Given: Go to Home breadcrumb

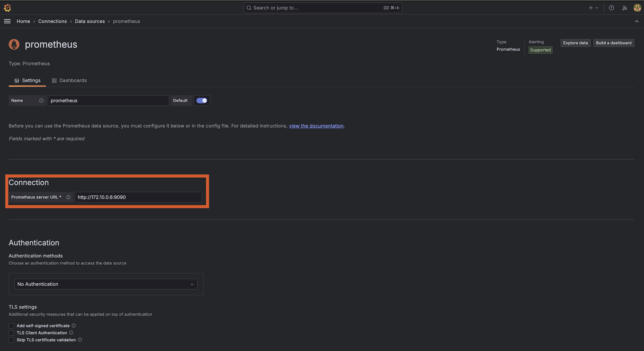Looking at the screenshot, I should pyautogui.click(x=23, y=21).
